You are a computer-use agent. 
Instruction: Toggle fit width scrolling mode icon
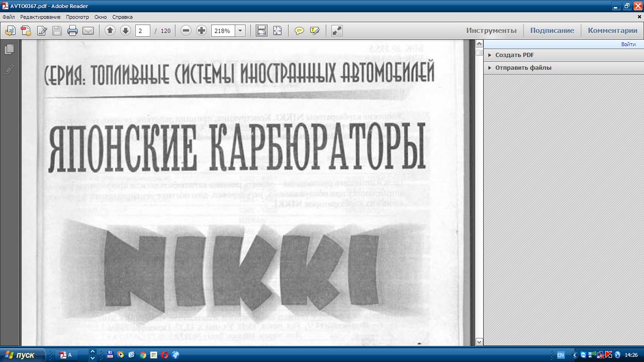pyautogui.click(x=261, y=31)
